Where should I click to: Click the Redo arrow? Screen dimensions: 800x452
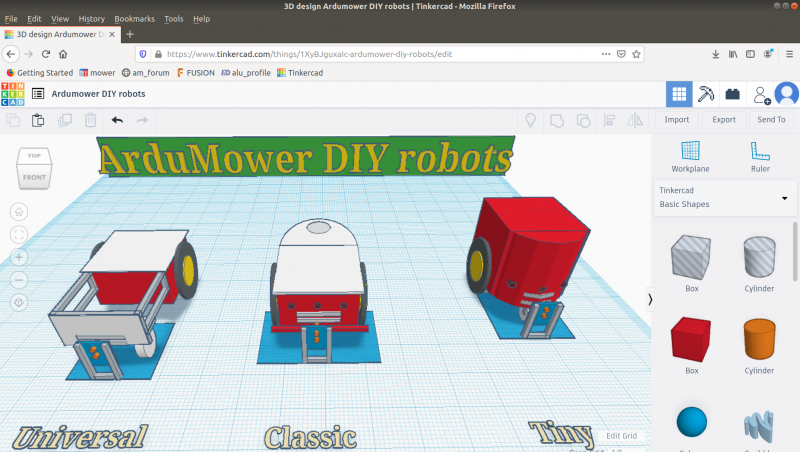142,120
